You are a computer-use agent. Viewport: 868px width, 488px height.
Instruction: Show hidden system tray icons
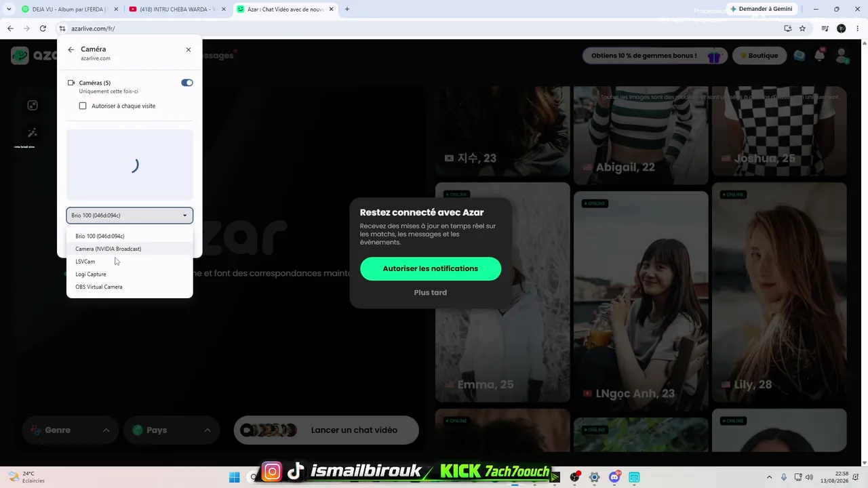[x=769, y=477]
